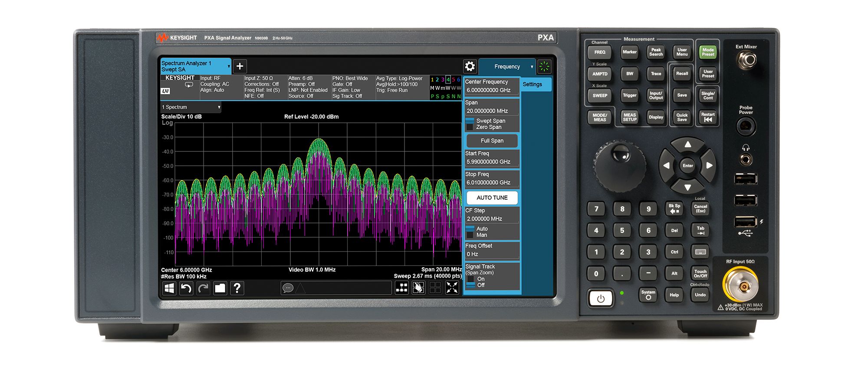Image resolution: width=868 pixels, height=367 pixels.
Task: Click the Windows start icon
Action: [169, 288]
